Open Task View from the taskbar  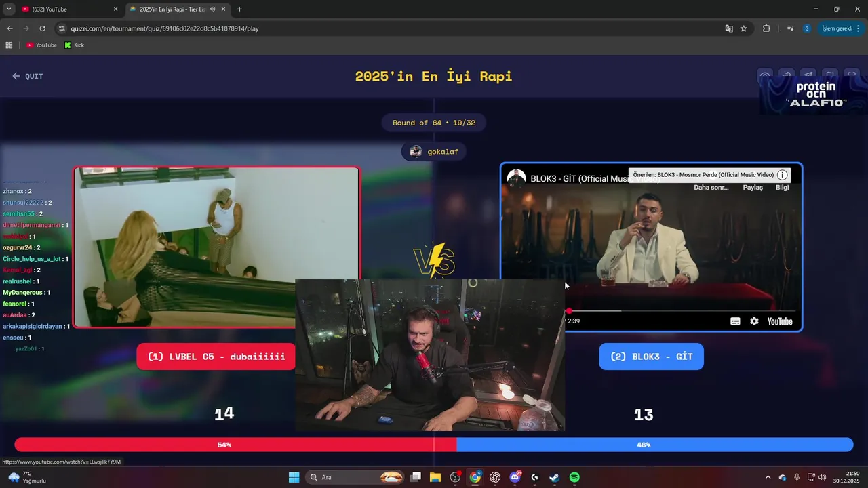coord(416,477)
